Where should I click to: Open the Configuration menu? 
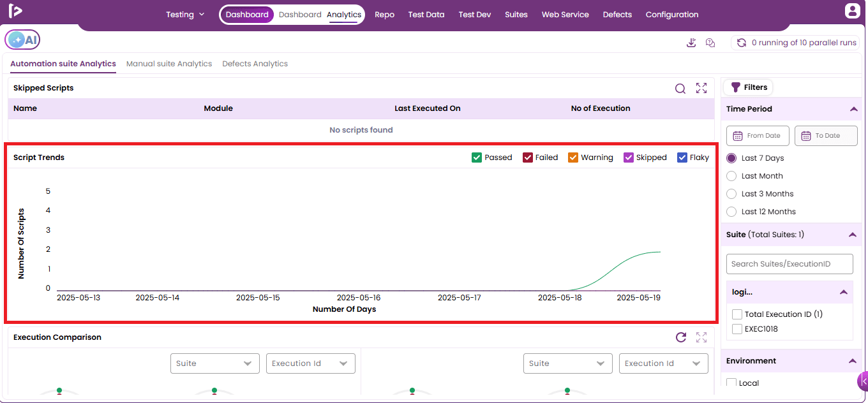[x=672, y=15]
